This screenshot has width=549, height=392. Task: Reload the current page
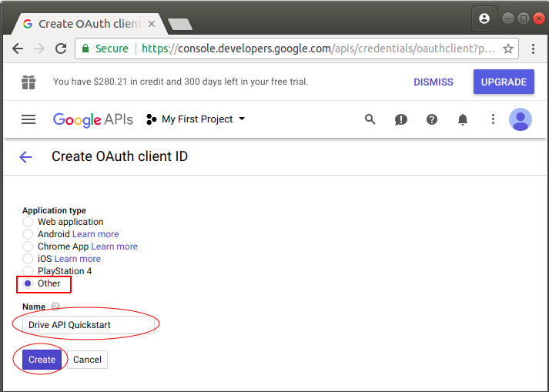tap(61, 49)
